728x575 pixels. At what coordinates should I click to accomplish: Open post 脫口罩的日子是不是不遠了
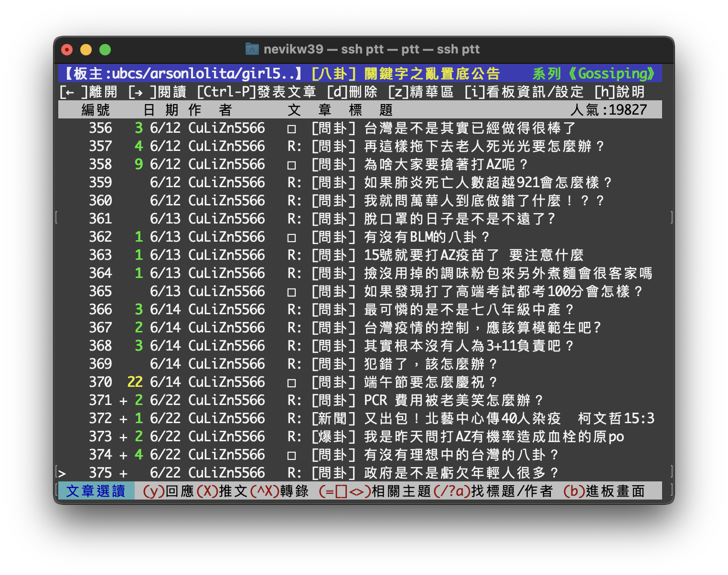(459, 219)
